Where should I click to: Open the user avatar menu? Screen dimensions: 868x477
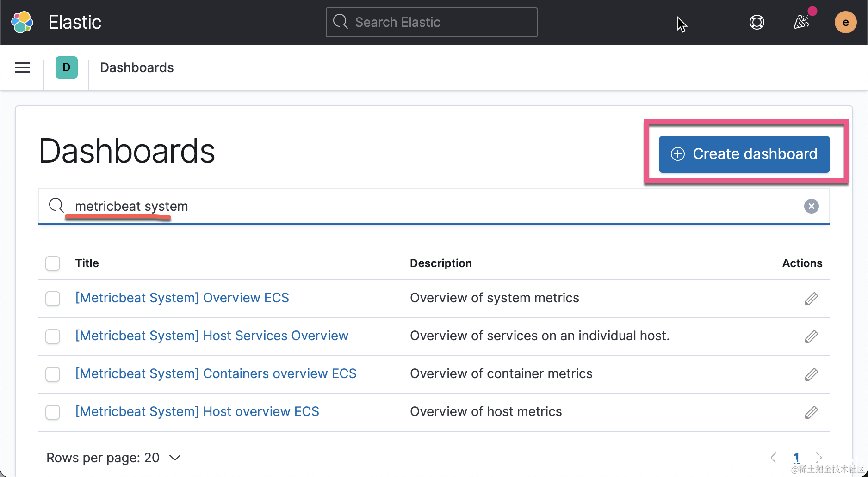point(845,22)
